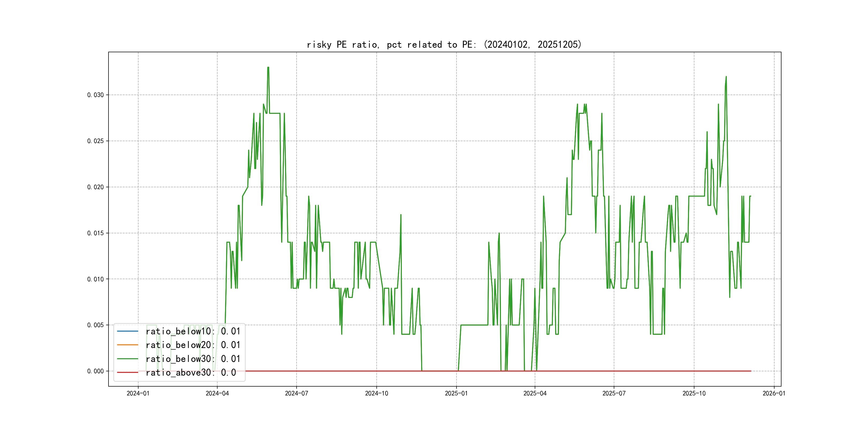The width and height of the screenshot is (868, 434).
Task: Click the 0.030 y-axis tick label
Action: point(95,95)
